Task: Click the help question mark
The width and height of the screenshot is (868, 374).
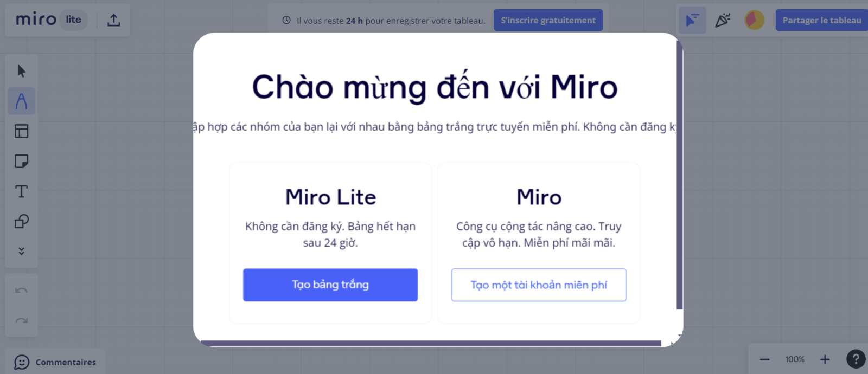Action: click(856, 359)
